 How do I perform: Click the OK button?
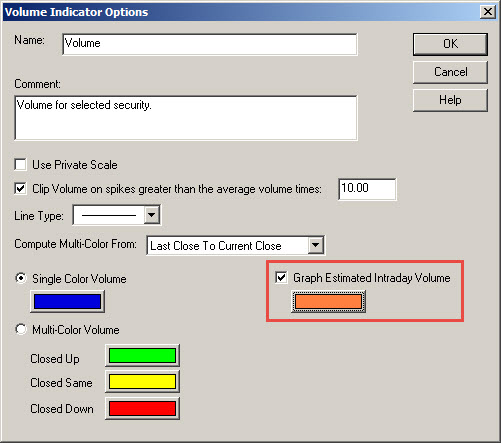[450, 44]
